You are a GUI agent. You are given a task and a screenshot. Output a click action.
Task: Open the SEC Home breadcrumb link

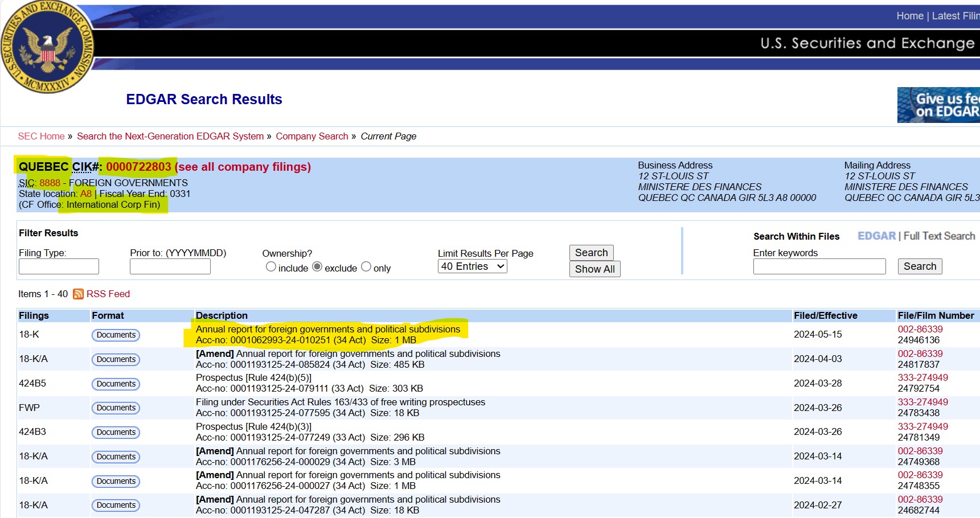click(41, 137)
